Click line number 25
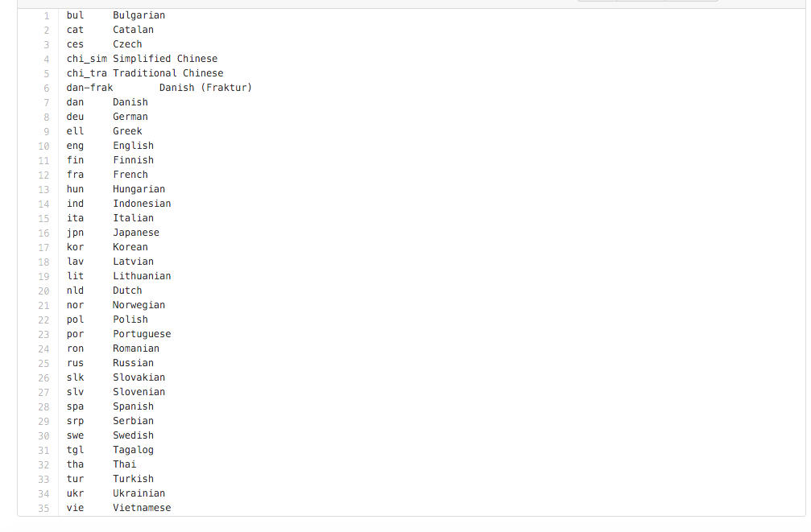The height and width of the screenshot is (532, 811). point(44,364)
